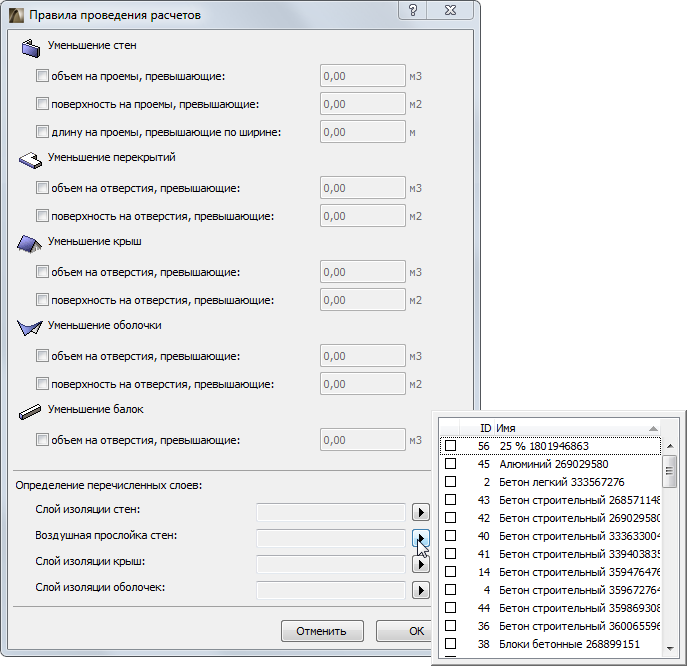687x666 pixels.
Task: Click the roof reduction section icon
Action: point(29,244)
